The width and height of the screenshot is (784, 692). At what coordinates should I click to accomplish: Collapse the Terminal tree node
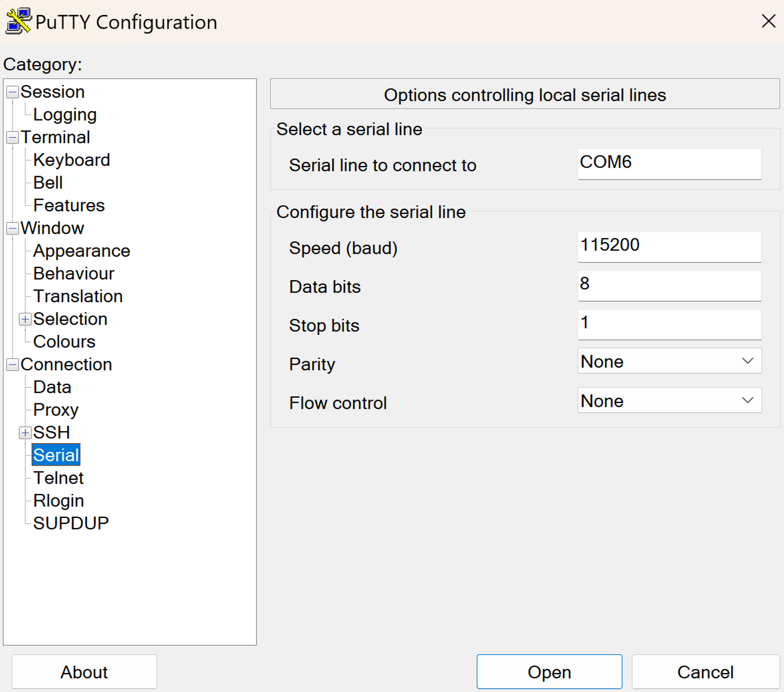point(13,138)
